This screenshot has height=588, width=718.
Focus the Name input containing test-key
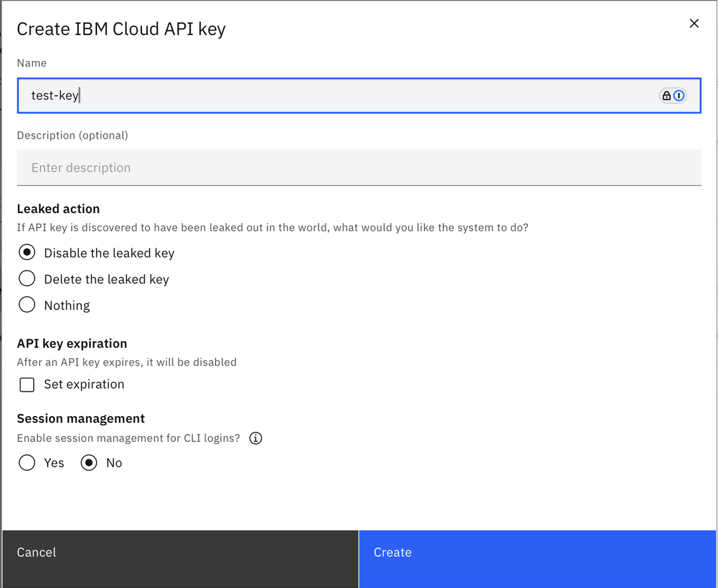359,96
